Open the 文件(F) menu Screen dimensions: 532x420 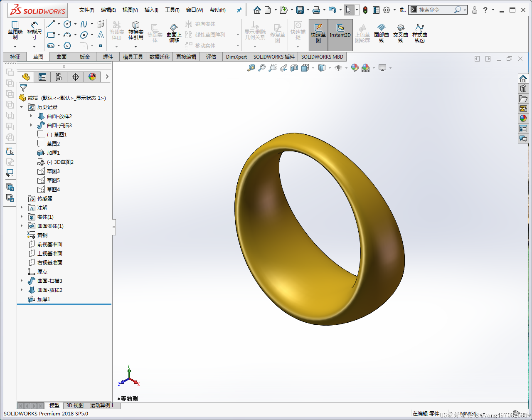pos(86,10)
